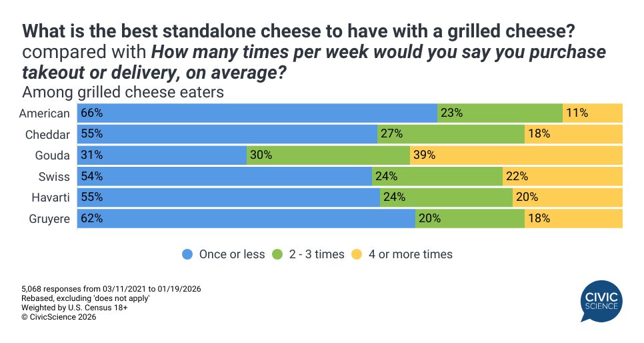This screenshot has height=343, width=644.
Task: Click the yellow '4 or more times' legend dot
Action: [x=357, y=254]
